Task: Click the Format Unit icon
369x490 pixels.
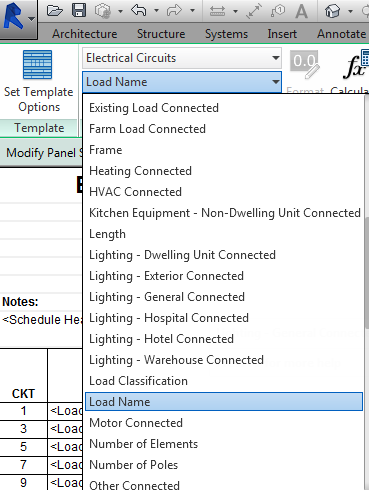Action: pyautogui.click(x=305, y=64)
